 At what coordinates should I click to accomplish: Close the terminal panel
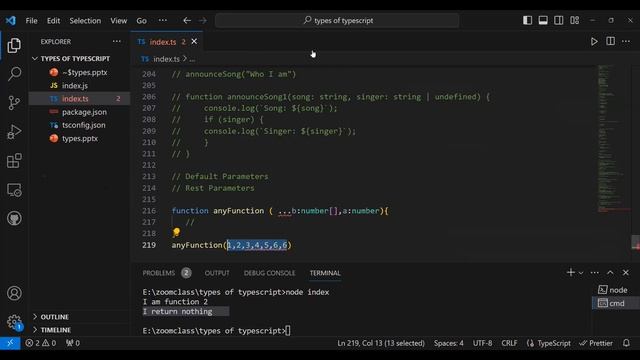pos(626,272)
